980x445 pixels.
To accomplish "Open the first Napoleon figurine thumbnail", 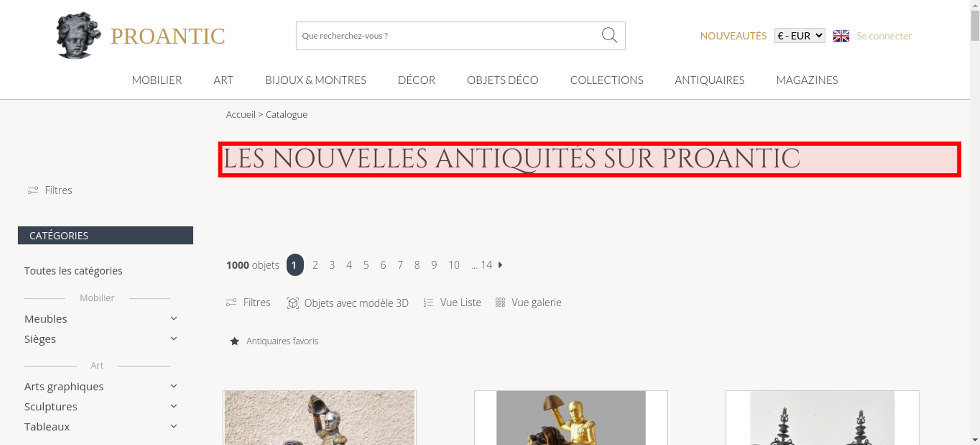I will pos(319,418).
